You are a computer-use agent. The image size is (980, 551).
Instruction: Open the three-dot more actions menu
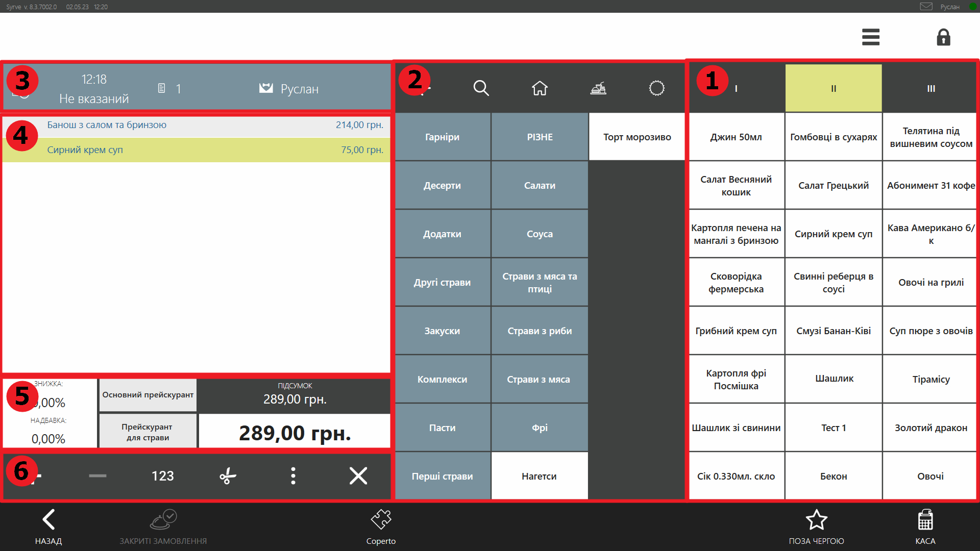[x=293, y=475]
